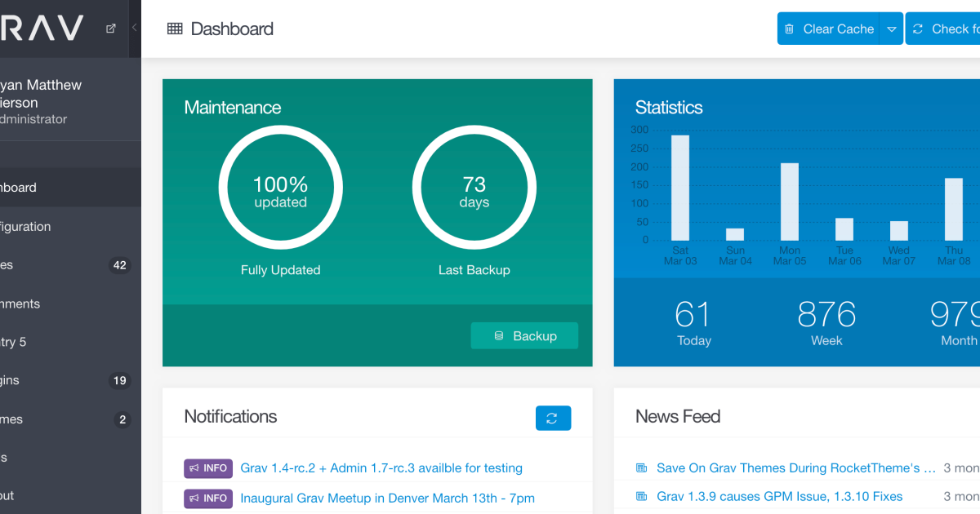Click the Grav logo in the sidebar
This screenshot has width=980, height=514.
point(41,29)
